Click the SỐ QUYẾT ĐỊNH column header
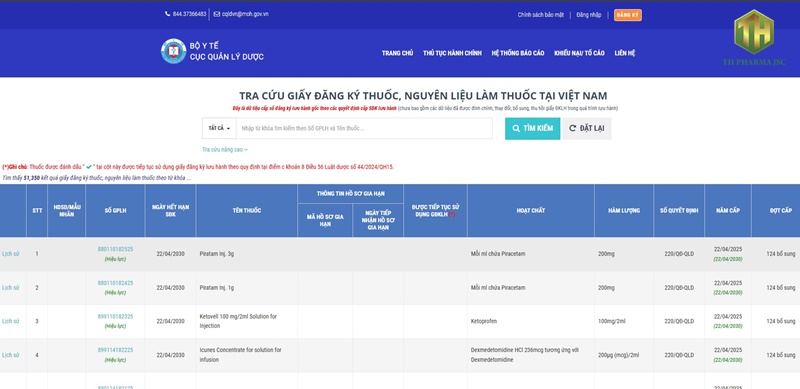The width and height of the screenshot is (800, 389). coord(679,210)
